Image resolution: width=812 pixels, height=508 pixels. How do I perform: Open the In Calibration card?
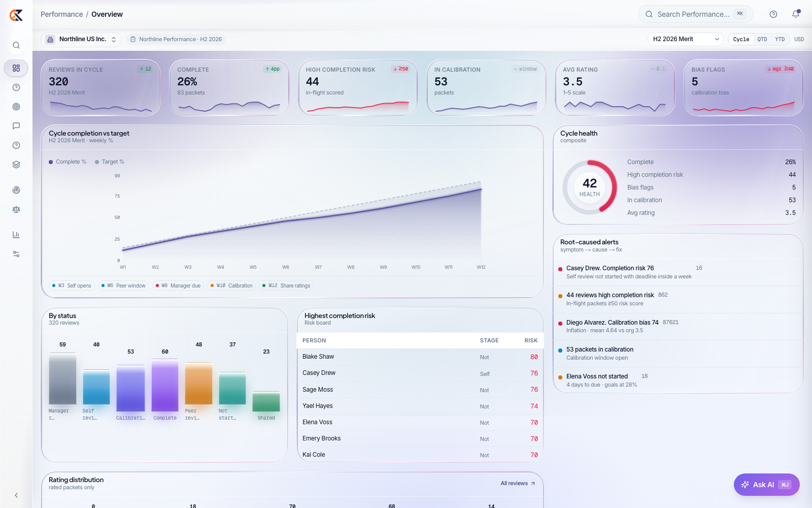486,88
